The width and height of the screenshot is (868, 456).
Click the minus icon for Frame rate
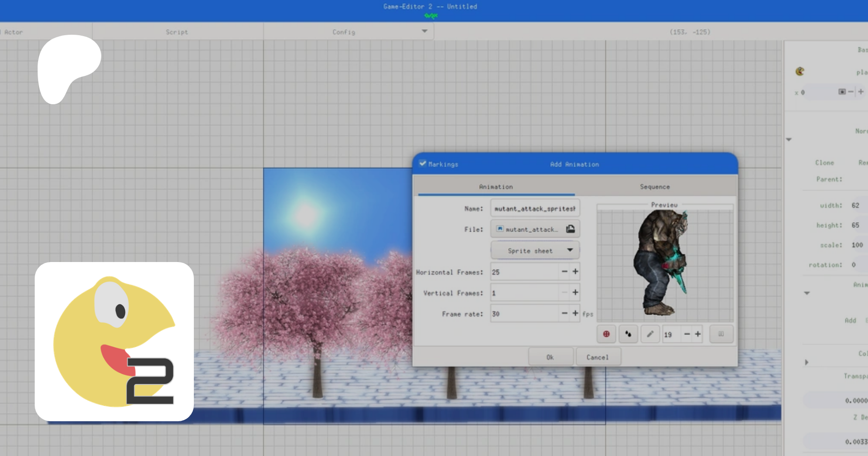(564, 313)
